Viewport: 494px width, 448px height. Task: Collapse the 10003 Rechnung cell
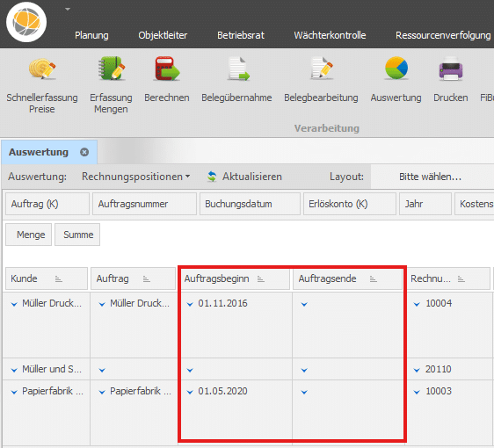(x=417, y=393)
